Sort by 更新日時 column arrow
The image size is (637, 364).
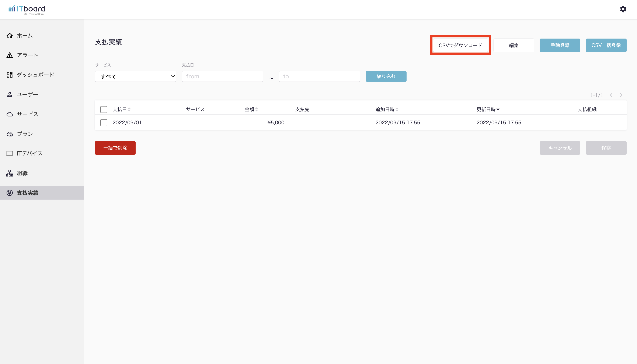(x=498, y=110)
